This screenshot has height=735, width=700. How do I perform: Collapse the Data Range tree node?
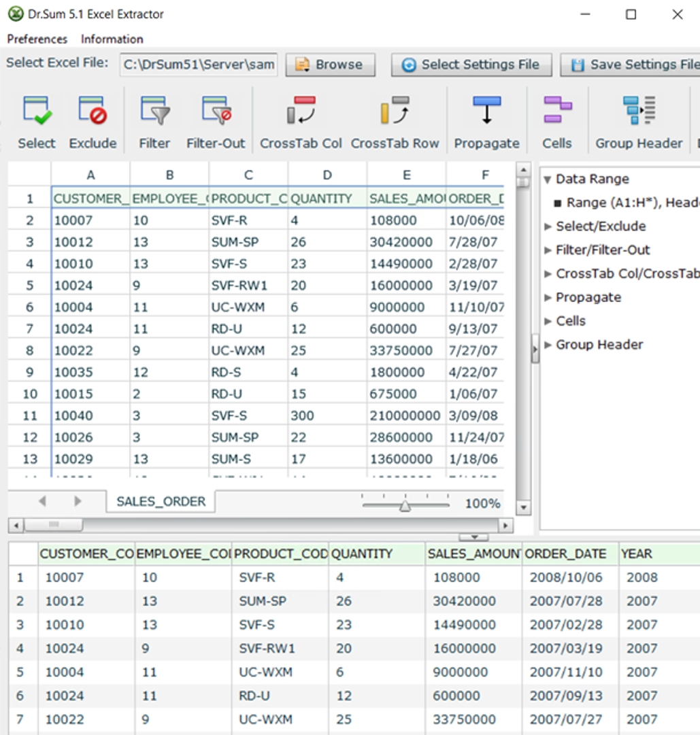pos(548,180)
